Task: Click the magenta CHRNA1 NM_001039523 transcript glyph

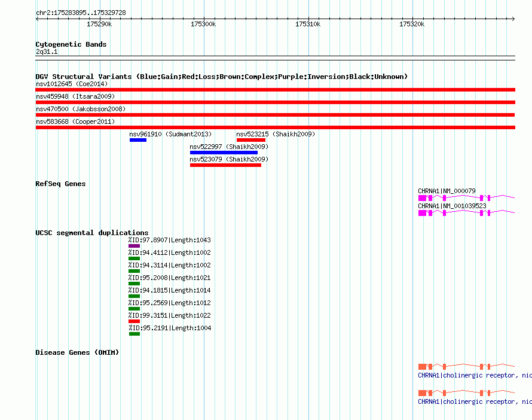Action: pos(466,212)
